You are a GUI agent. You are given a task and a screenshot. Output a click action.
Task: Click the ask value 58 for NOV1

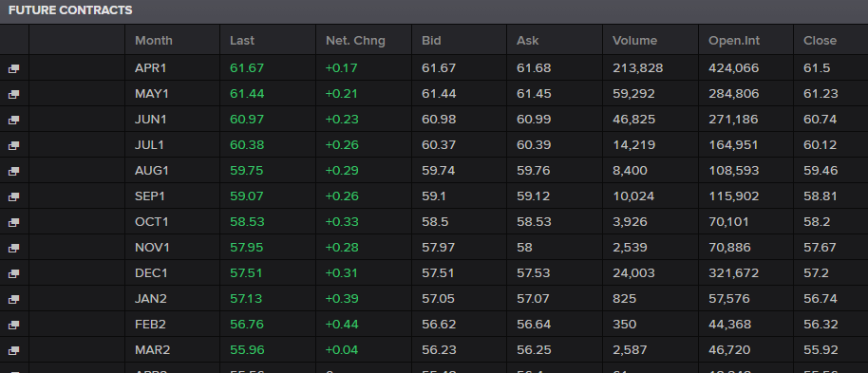point(524,248)
